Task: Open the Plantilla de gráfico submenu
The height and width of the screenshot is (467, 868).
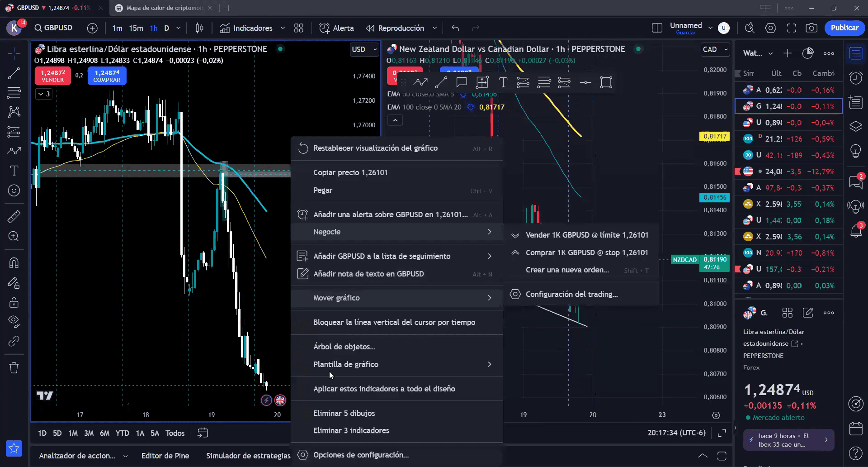Action: 397,364
